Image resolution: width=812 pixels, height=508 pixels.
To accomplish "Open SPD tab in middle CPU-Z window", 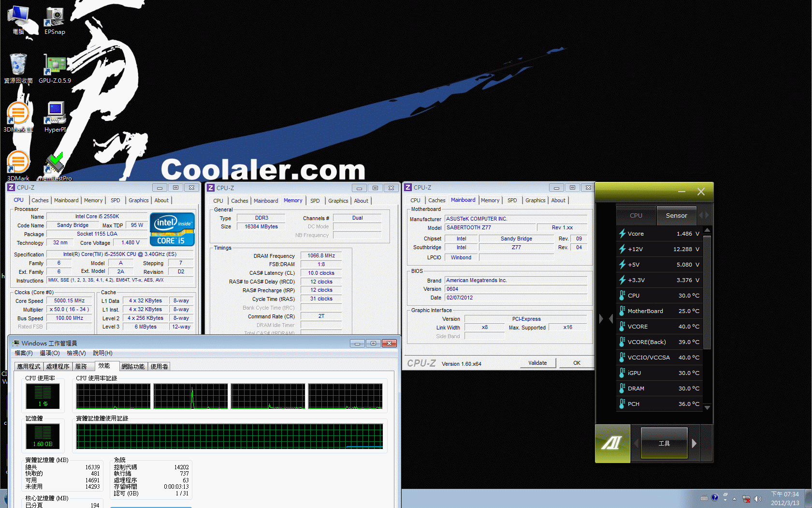I will [x=315, y=201].
